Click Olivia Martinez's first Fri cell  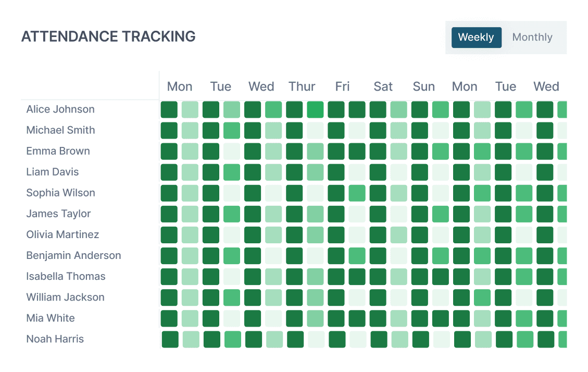[336, 235]
